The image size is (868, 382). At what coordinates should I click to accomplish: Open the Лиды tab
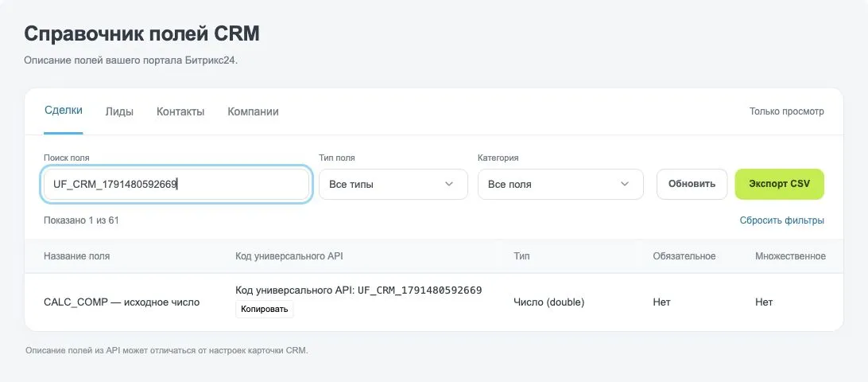coord(119,111)
